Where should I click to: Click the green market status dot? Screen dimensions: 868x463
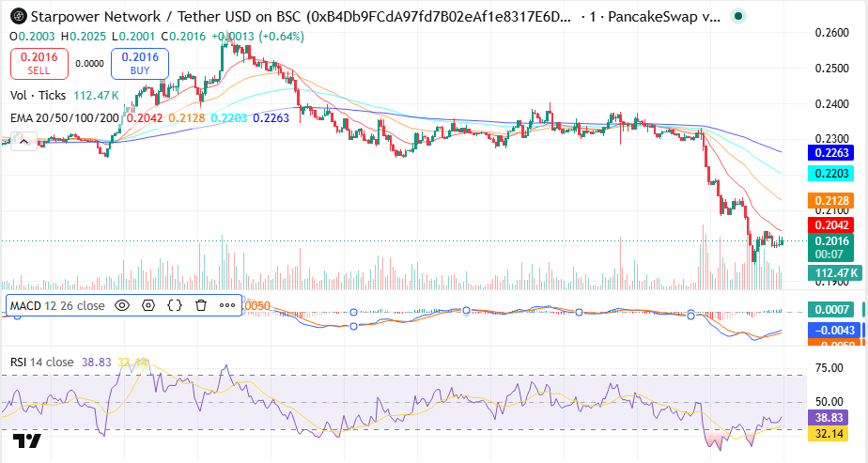tap(737, 17)
